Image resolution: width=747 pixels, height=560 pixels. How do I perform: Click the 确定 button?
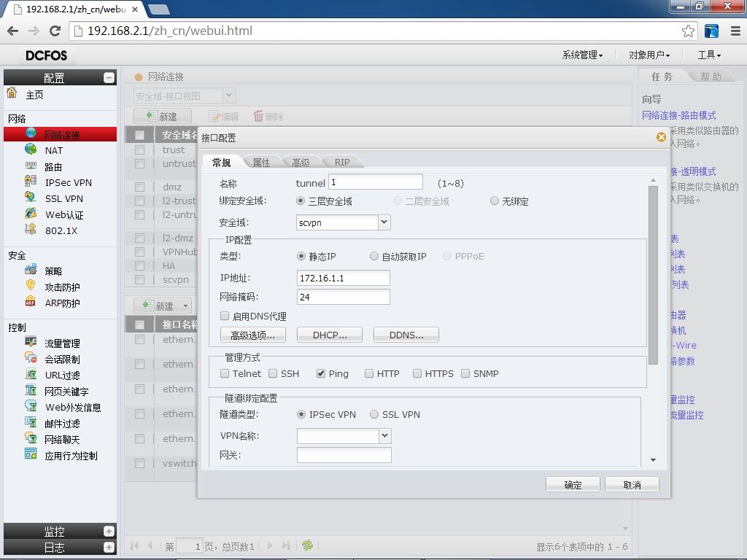(x=573, y=485)
